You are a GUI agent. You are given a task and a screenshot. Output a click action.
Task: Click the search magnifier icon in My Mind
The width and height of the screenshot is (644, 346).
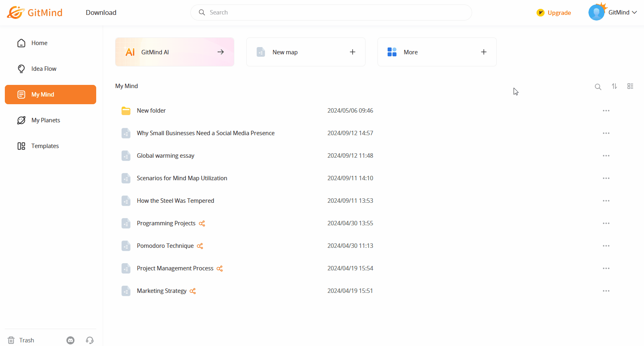point(598,87)
